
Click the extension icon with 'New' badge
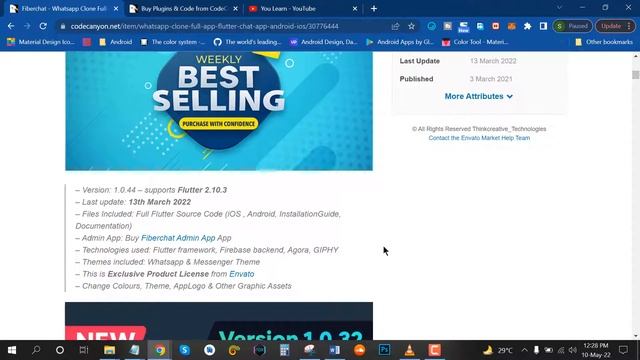[464, 27]
